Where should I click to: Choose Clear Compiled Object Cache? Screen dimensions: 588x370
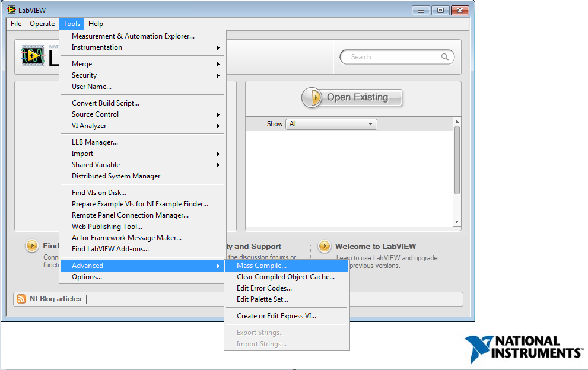[x=287, y=277]
